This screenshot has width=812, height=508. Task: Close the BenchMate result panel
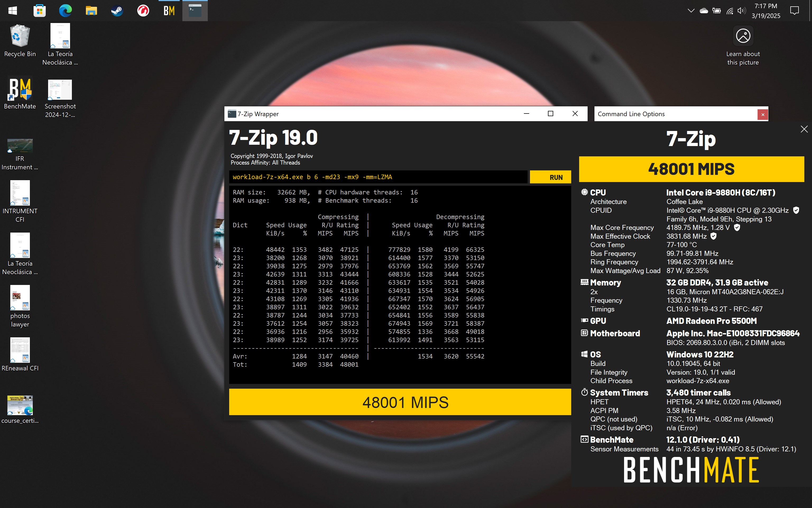coord(804,129)
